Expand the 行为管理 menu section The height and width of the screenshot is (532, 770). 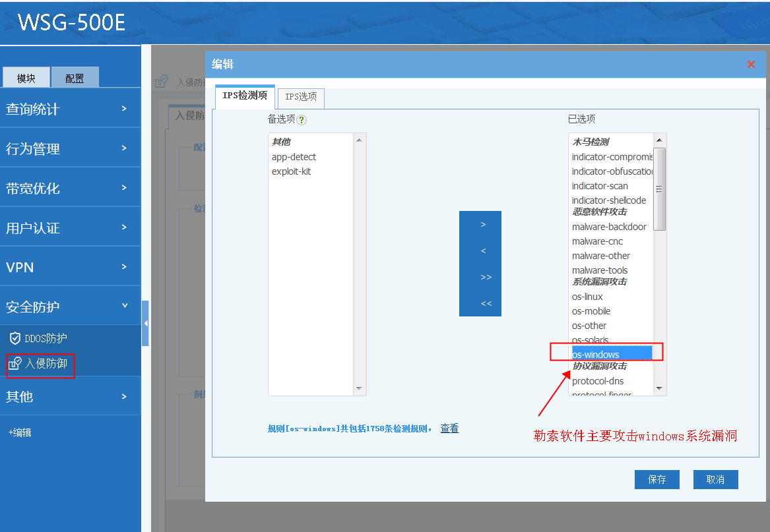[x=70, y=148]
